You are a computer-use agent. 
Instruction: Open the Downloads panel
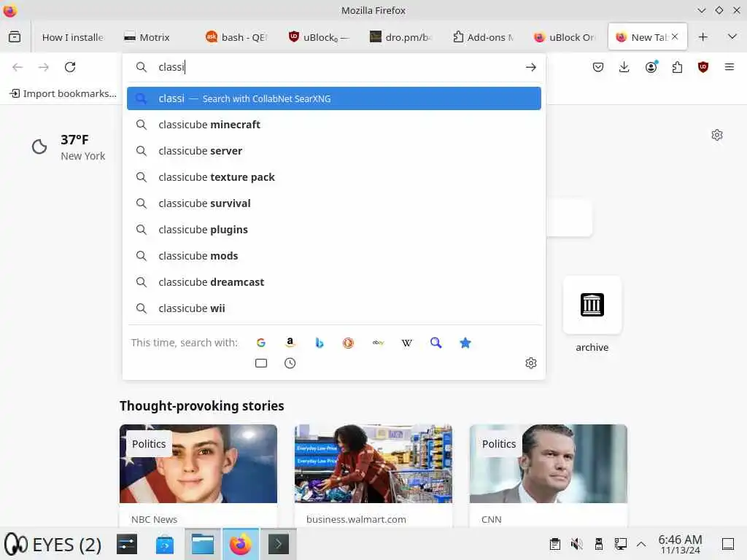coord(624,67)
